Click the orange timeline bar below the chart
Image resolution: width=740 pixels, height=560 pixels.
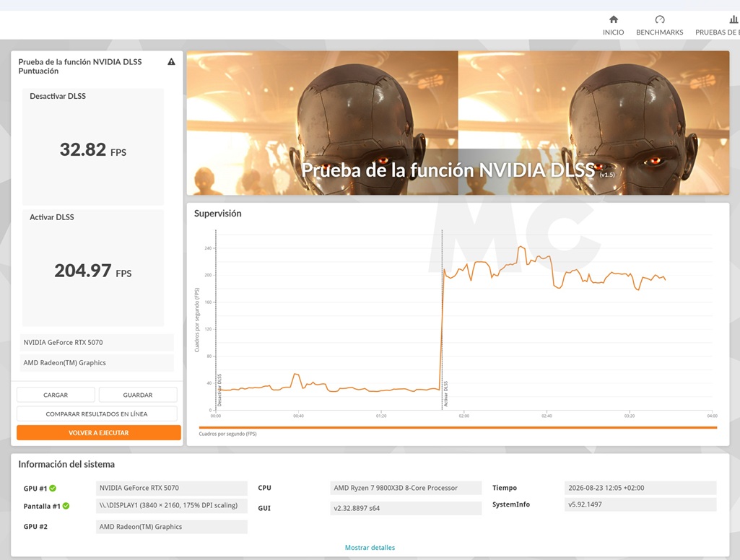click(458, 427)
